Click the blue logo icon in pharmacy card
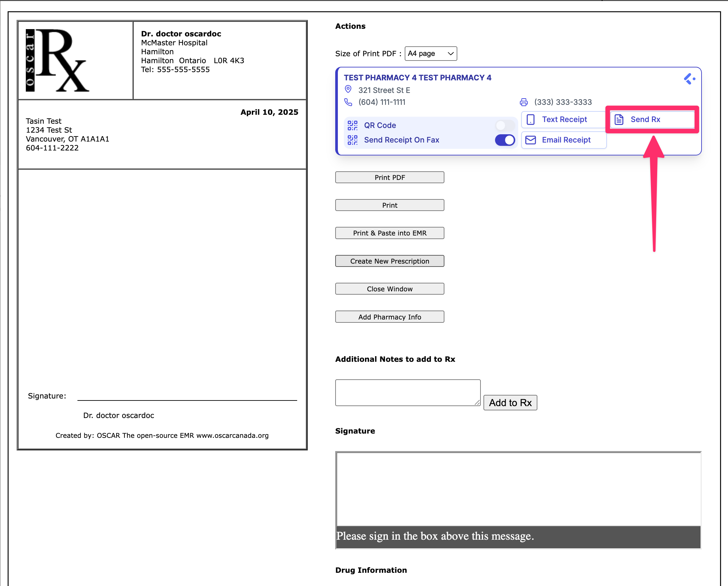This screenshot has height=586, width=728. (689, 79)
